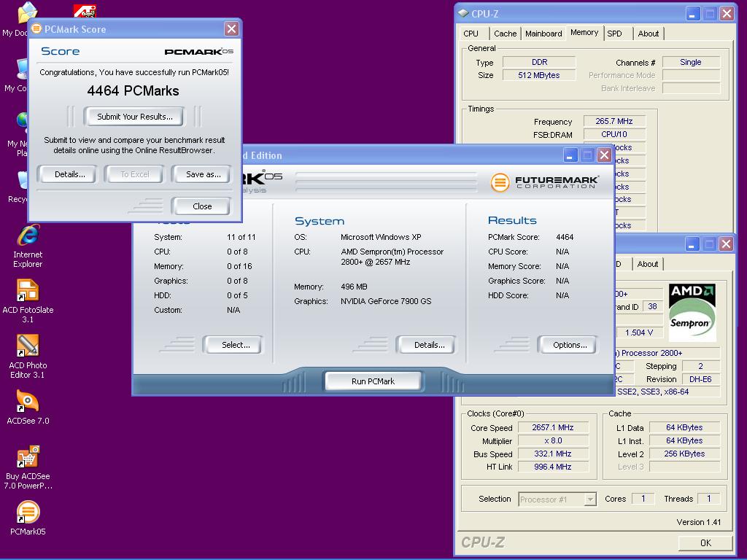747x560 pixels.
Task: Click the AMD Sempron logo in CPU-Z
Action: point(692,313)
